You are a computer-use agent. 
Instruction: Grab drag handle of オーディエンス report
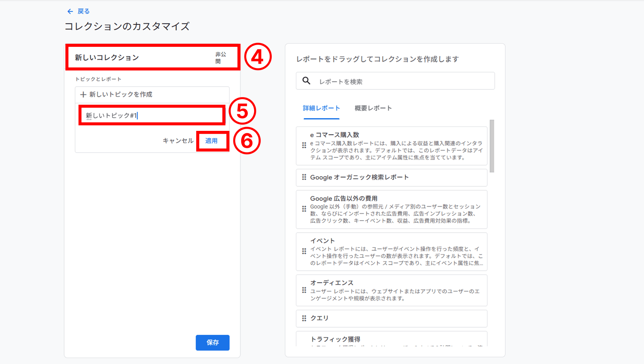pos(304,290)
